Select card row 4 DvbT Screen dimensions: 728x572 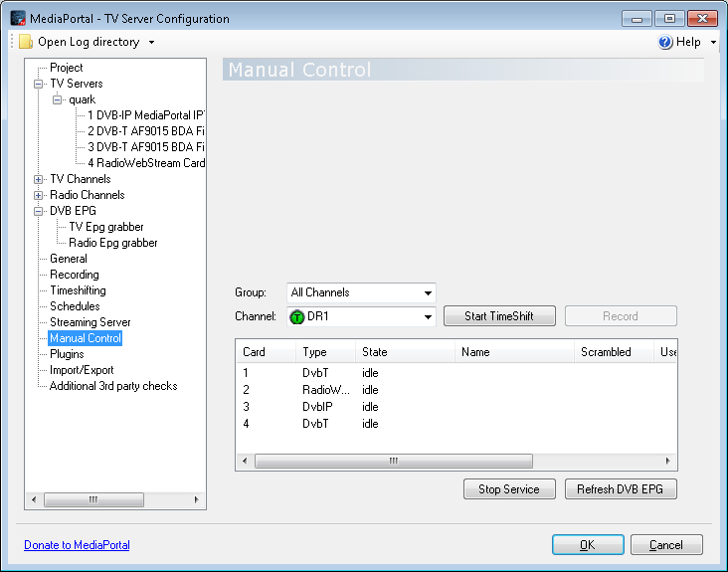(456, 424)
